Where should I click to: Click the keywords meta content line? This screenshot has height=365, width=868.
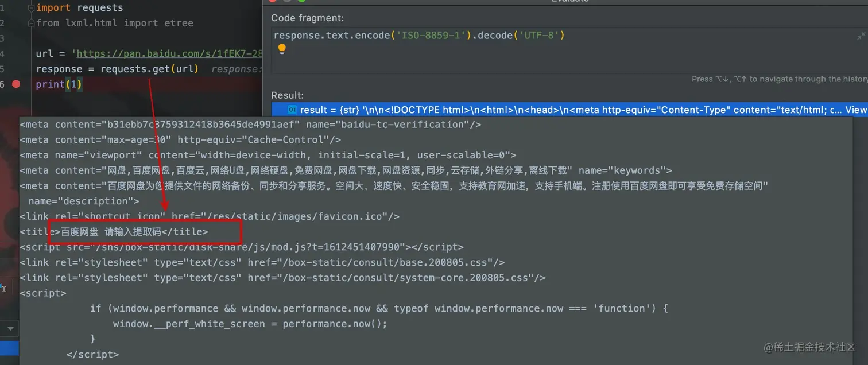(x=346, y=170)
